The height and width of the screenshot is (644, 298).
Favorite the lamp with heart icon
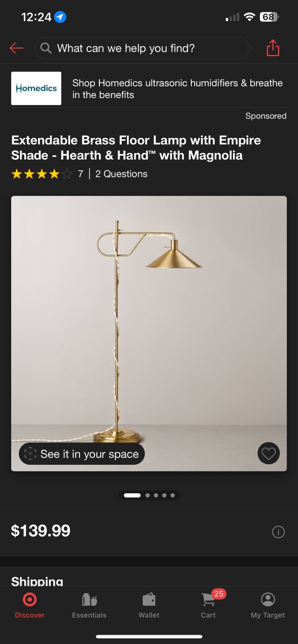click(268, 453)
